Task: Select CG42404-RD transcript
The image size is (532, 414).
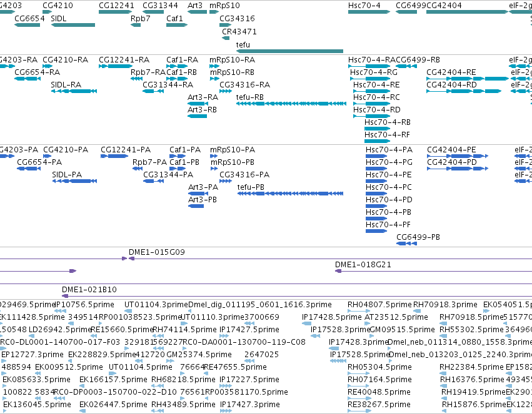Action: (x=464, y=91)
